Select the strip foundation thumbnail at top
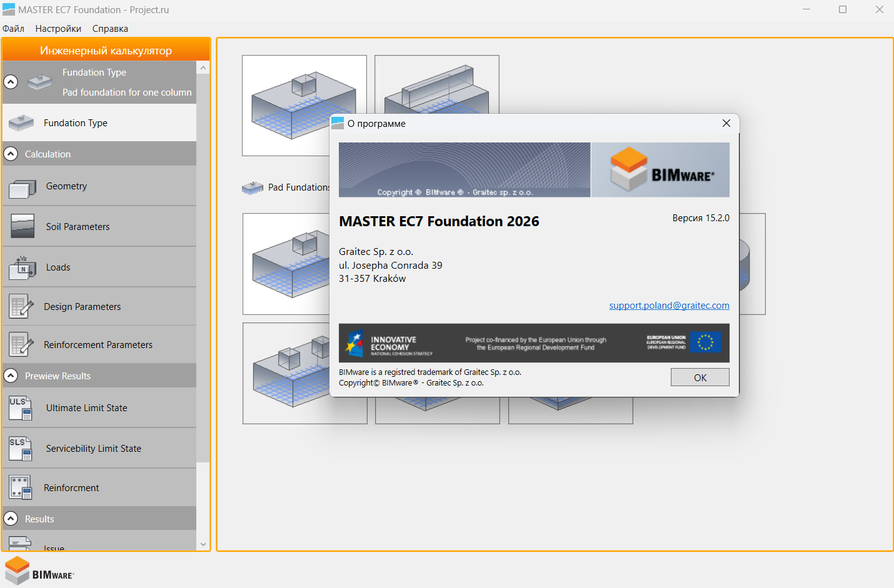The width and height of the screenshot is (894, 588). 436,84
